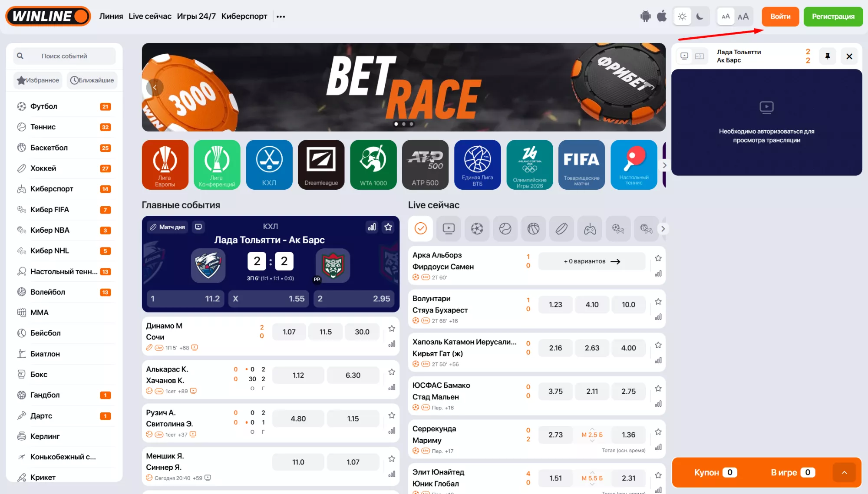This screenshot has width=868, height=494.
Task: Switch to dark theme with moon icon
Action: (700, 16)
